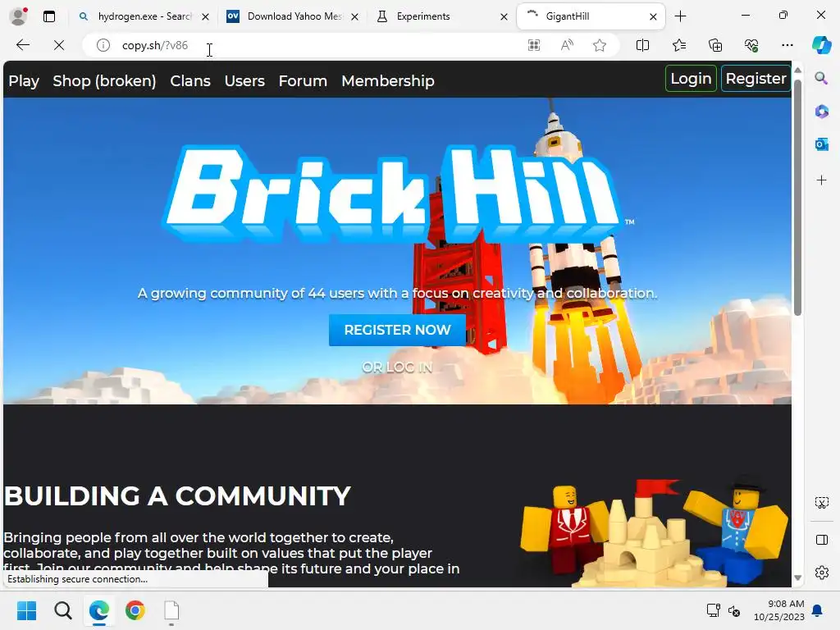Viewport: 840px width, 630px height.
Task: Click scrollbar down arrow
Action: [x=797, y=577]
